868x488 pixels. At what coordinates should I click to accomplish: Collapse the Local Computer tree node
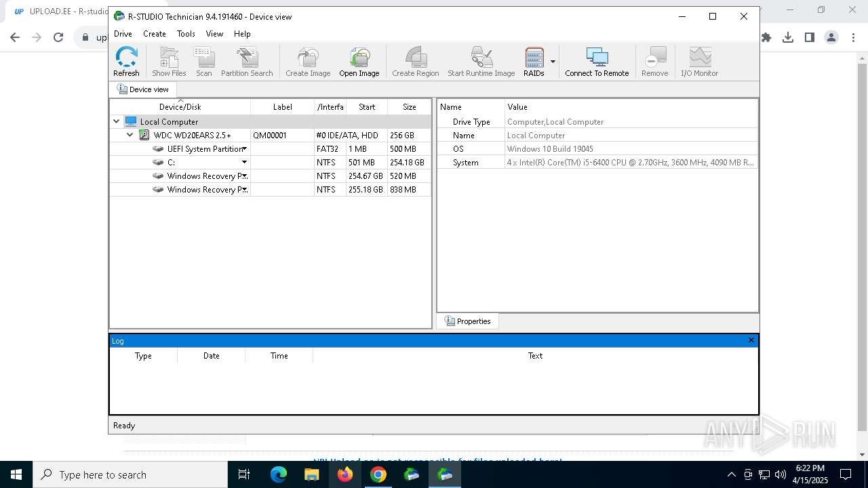[117, 122]
